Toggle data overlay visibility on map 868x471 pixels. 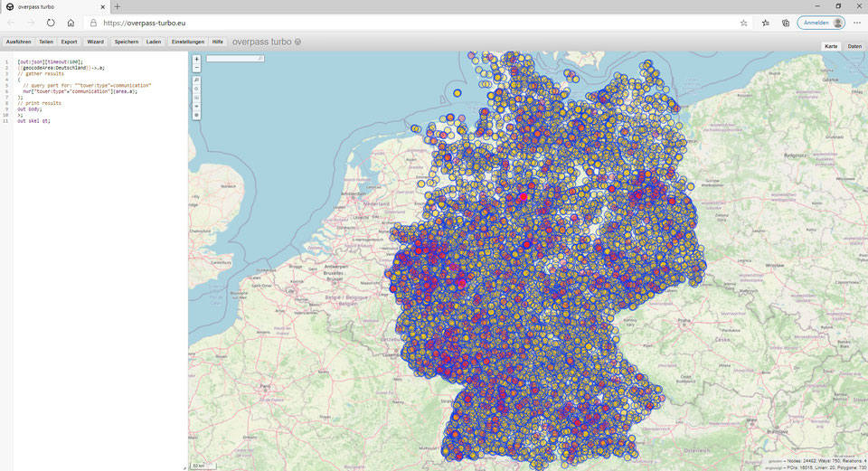196,115
